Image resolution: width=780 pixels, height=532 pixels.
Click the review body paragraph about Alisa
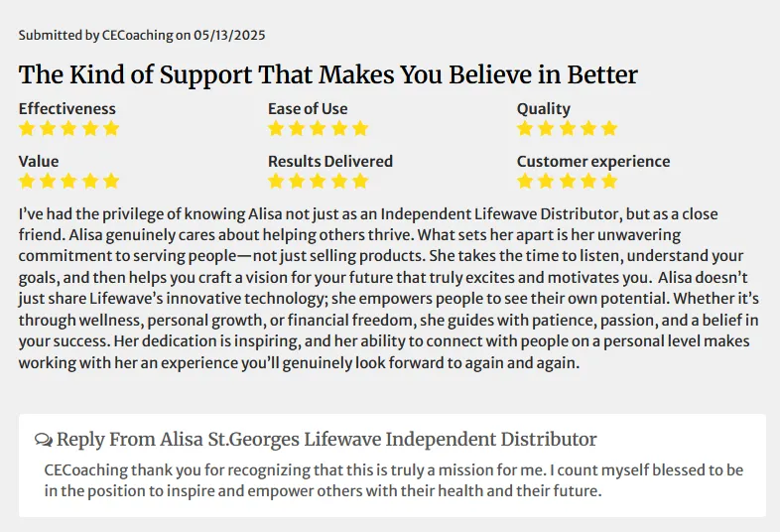389,288
